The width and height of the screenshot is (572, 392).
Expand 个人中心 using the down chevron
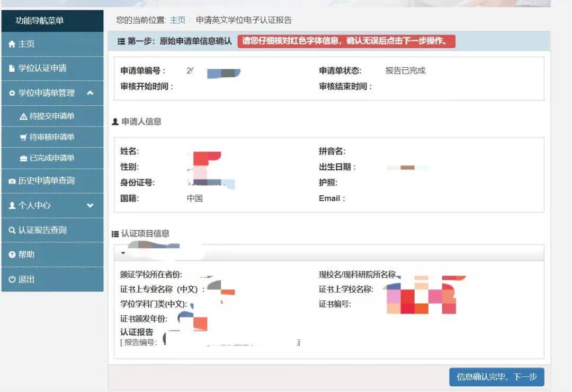(x=90, y=205)
